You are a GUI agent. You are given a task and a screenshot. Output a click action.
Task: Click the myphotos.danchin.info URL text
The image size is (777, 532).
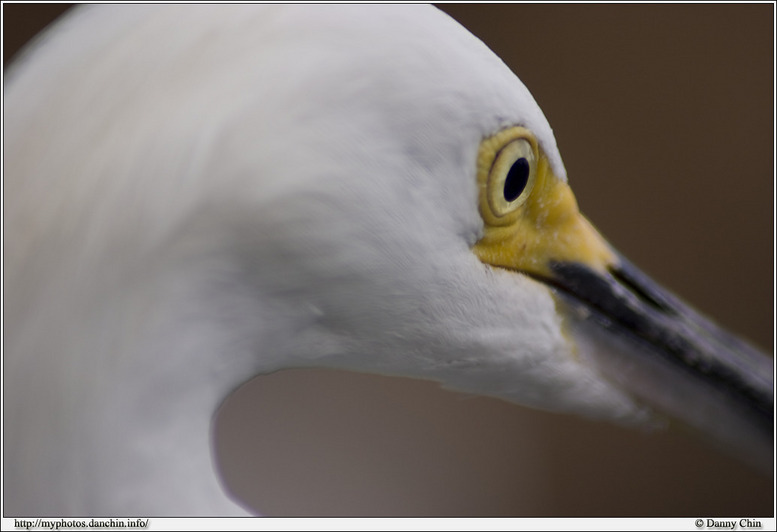[x=81, y=524]
